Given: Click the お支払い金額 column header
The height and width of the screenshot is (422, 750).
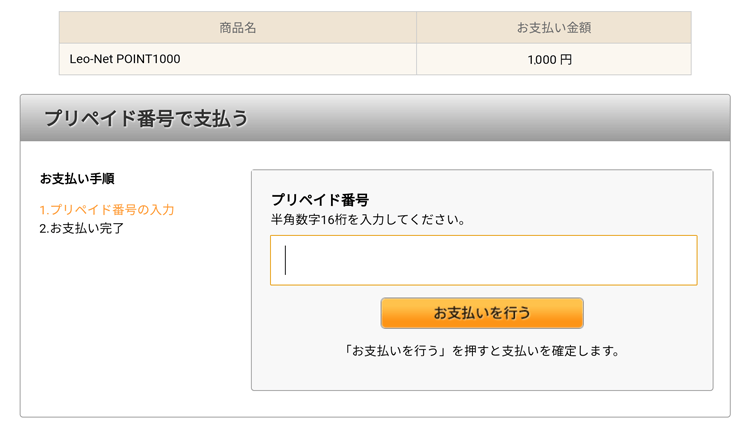Looking at the screenshot, I should point(554,28).
